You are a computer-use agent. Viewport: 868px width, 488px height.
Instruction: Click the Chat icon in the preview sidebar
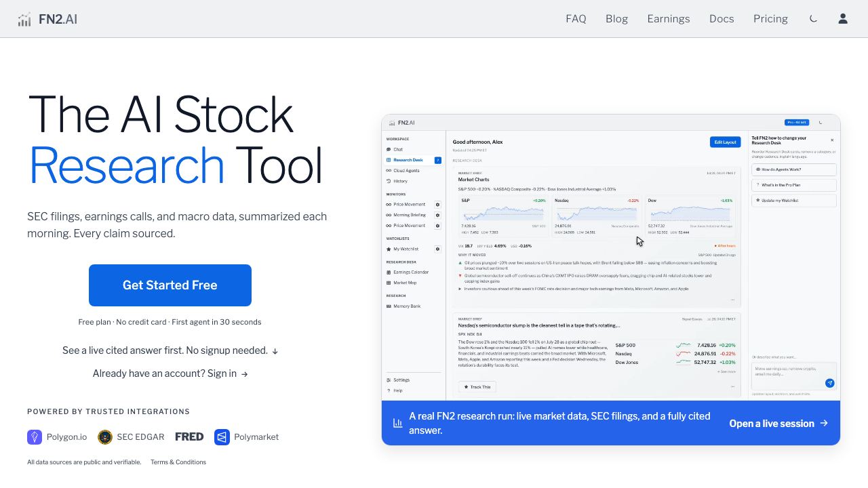tap(389, 150)
